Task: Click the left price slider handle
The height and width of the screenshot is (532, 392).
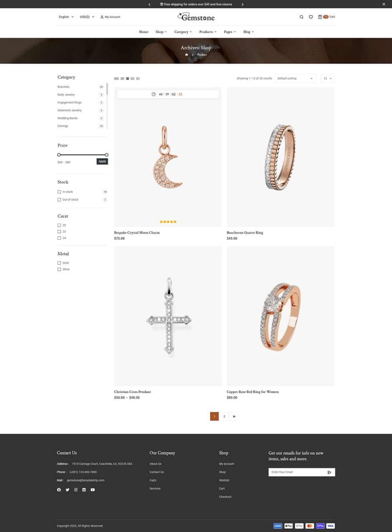Action: (x=59, y=155)
